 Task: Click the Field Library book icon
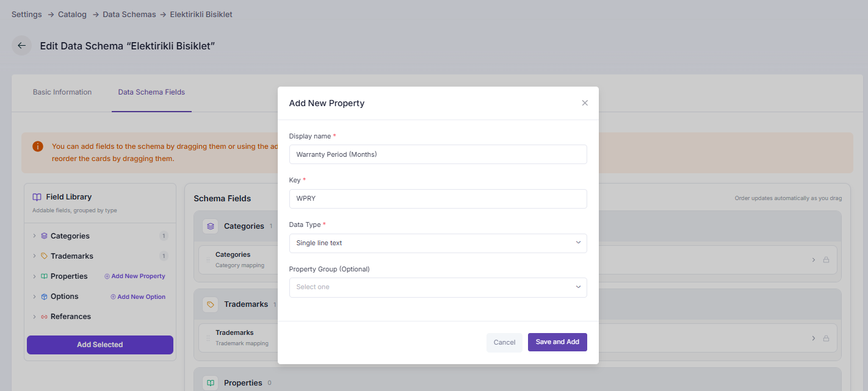click(x=37, y=197)
